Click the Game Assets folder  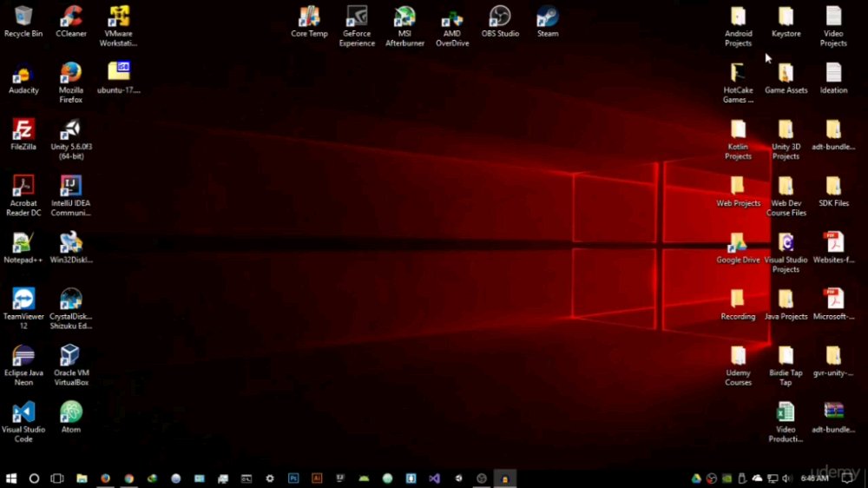786,77
